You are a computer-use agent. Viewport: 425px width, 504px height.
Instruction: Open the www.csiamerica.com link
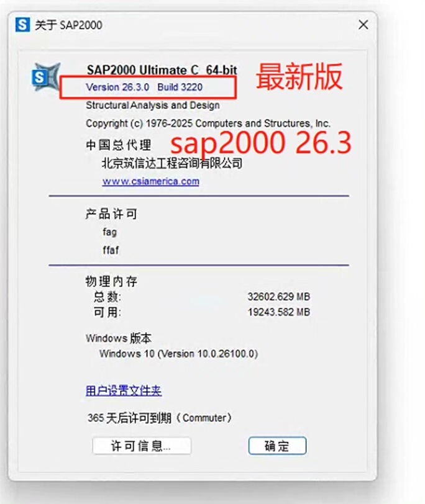[x=150, y=181]
